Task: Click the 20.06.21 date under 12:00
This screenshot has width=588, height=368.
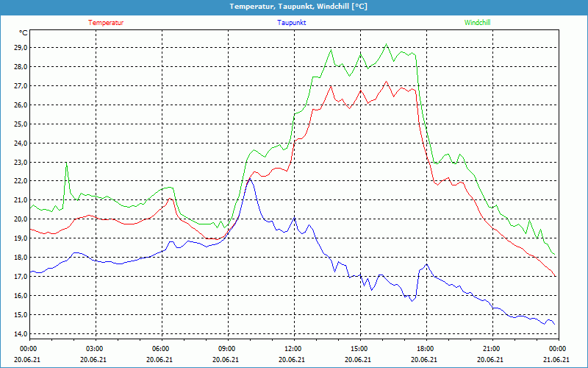Action: pyautogui.click(x=292, y=360)
